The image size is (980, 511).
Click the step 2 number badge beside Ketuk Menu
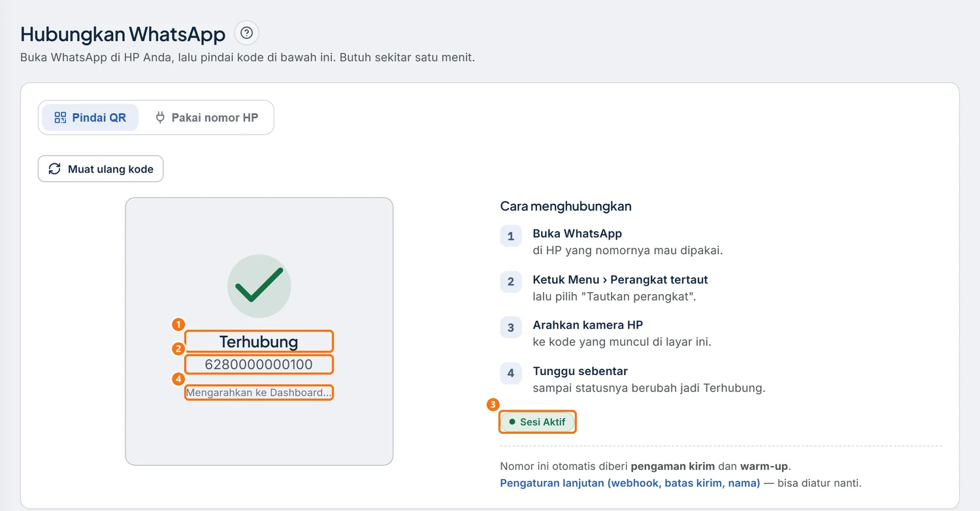click(511, 282)
